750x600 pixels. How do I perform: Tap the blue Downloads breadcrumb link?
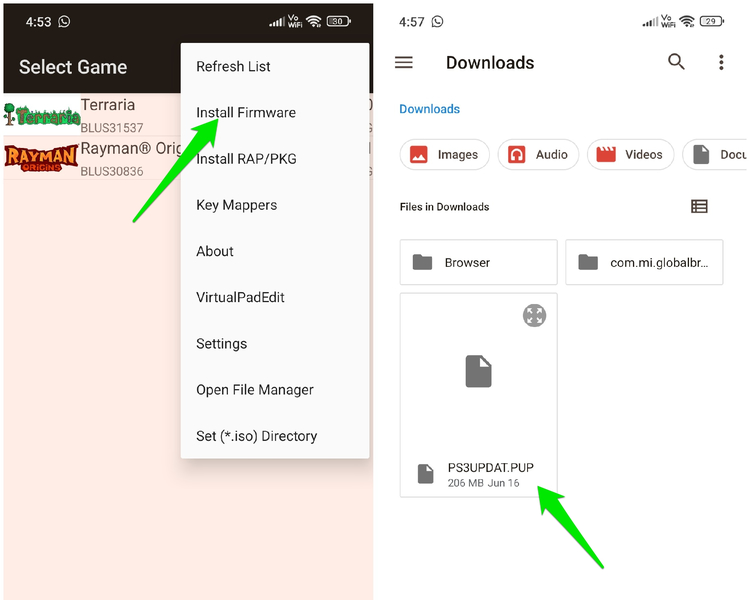[429, 109]
